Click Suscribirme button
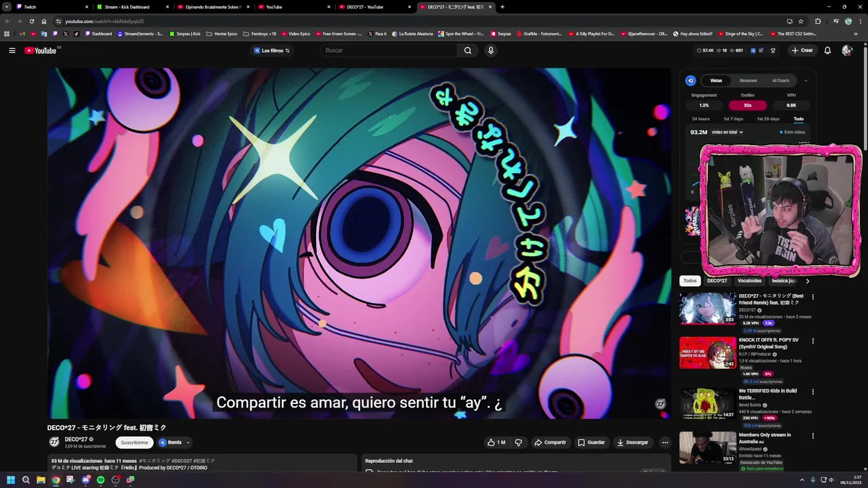Viewport: 868px width, 488px height. (134, 443)
